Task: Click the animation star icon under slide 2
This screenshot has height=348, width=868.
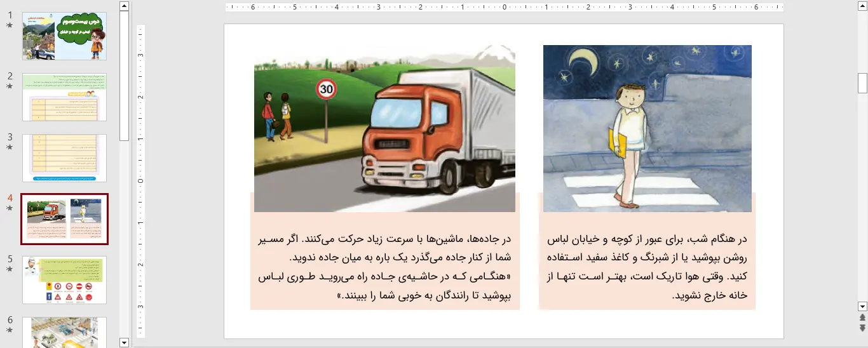Action: (x=10, y=87)
